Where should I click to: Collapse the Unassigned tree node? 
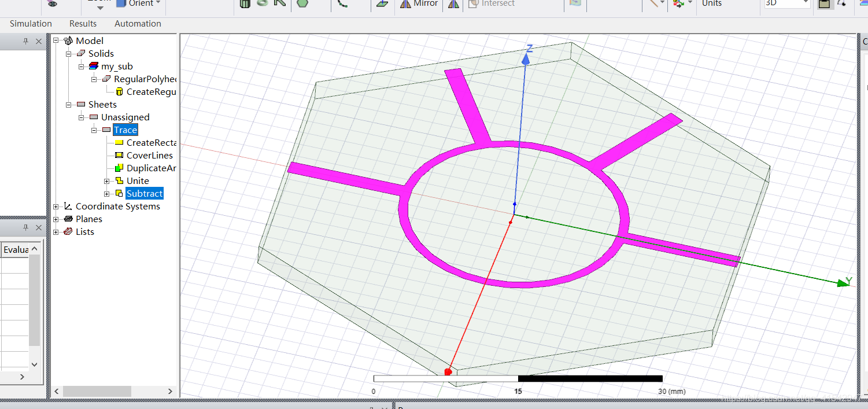pos(82,117)
